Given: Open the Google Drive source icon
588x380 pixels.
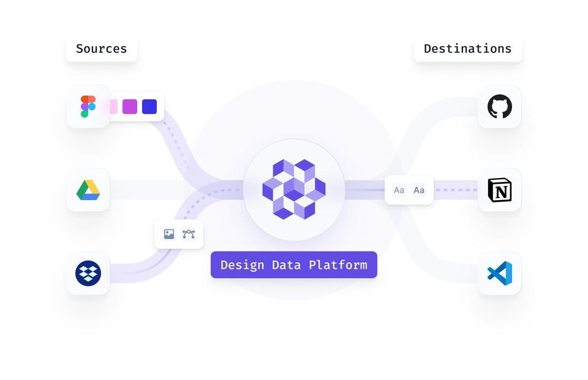Looking at the screenshot, I should (x=88, y=190).
